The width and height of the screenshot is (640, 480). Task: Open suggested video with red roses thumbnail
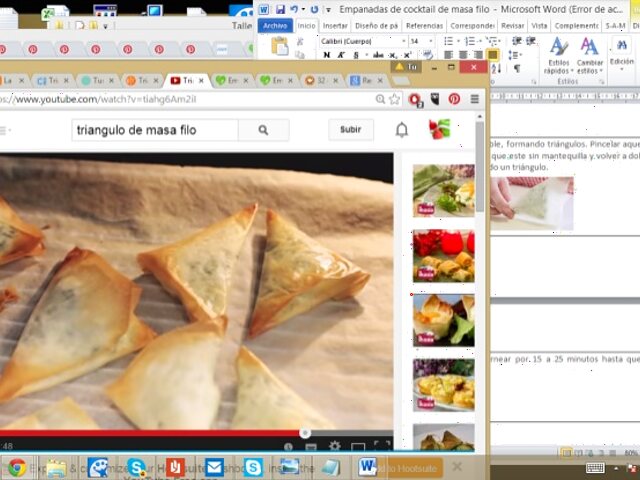pos(444,256)
